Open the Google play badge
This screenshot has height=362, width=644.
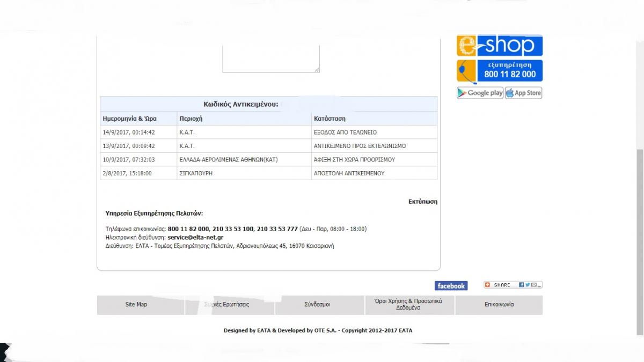480,93
